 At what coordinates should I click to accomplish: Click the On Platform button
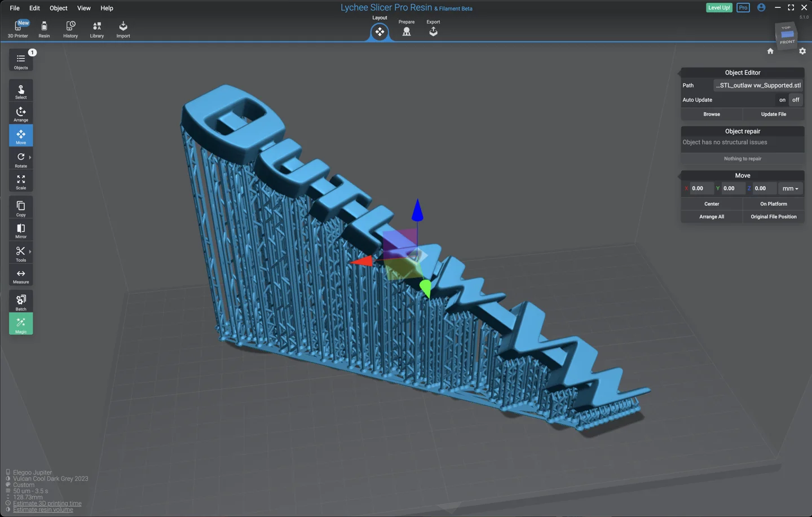click(774, 204)
